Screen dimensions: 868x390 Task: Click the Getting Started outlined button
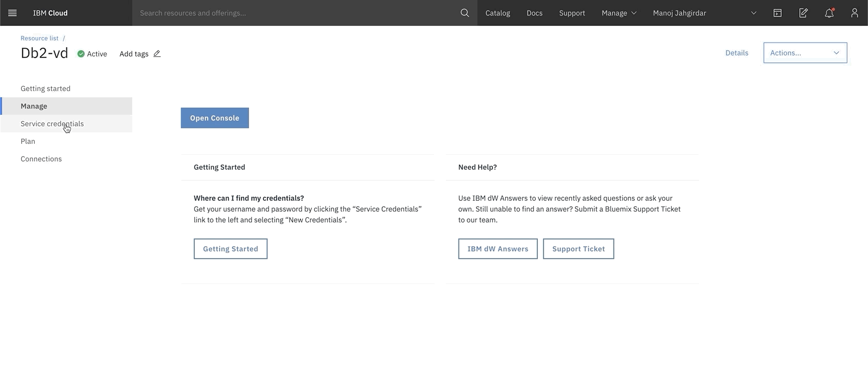click(230, 249)
